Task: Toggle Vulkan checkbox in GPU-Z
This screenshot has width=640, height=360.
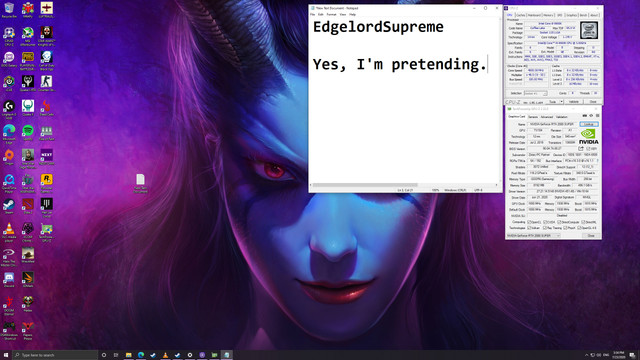Action: [x=529, y=228]
